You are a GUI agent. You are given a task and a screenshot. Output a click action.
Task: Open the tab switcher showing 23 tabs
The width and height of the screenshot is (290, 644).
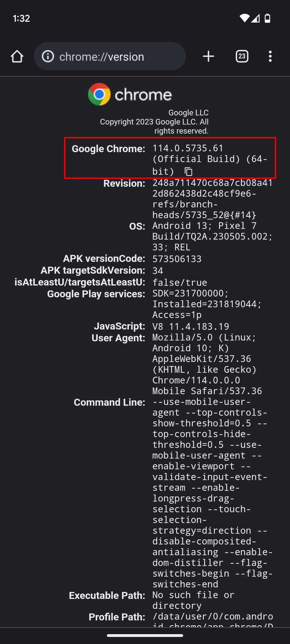point(242,56)
